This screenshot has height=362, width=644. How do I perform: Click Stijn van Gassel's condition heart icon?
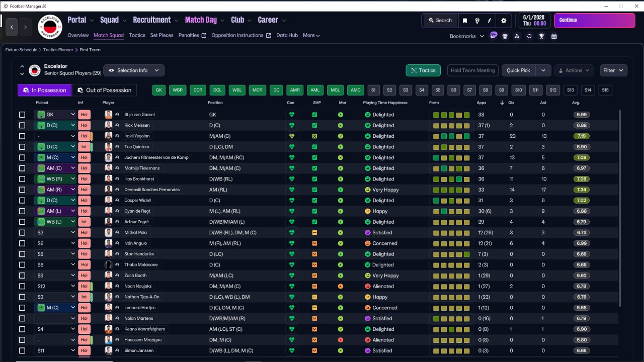click(x=291, y=115)
